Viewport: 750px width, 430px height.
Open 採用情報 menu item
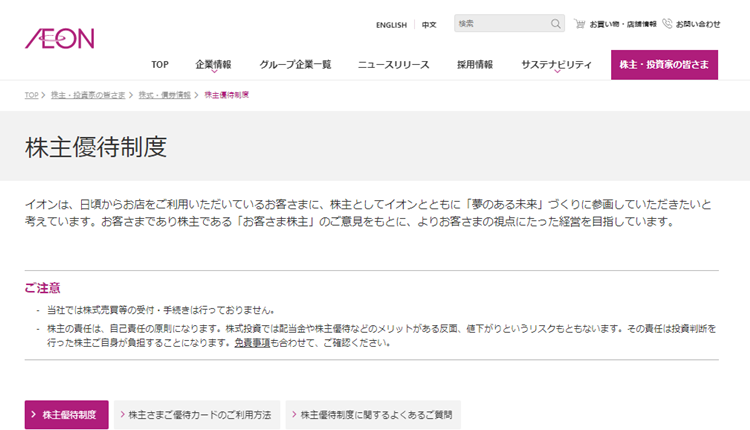point(475,65)
